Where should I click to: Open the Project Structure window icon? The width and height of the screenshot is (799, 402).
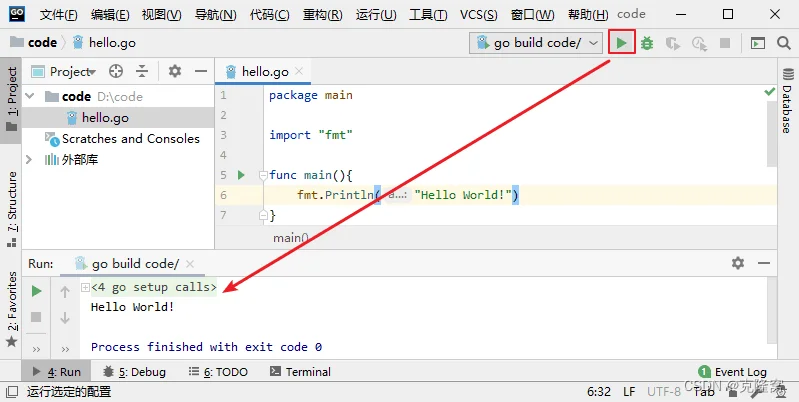758,43
